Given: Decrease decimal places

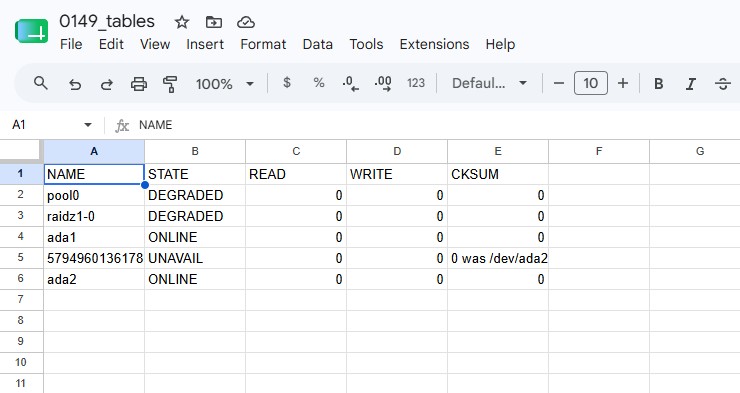Looking at the screenshot, I should [x=351, y=84].
